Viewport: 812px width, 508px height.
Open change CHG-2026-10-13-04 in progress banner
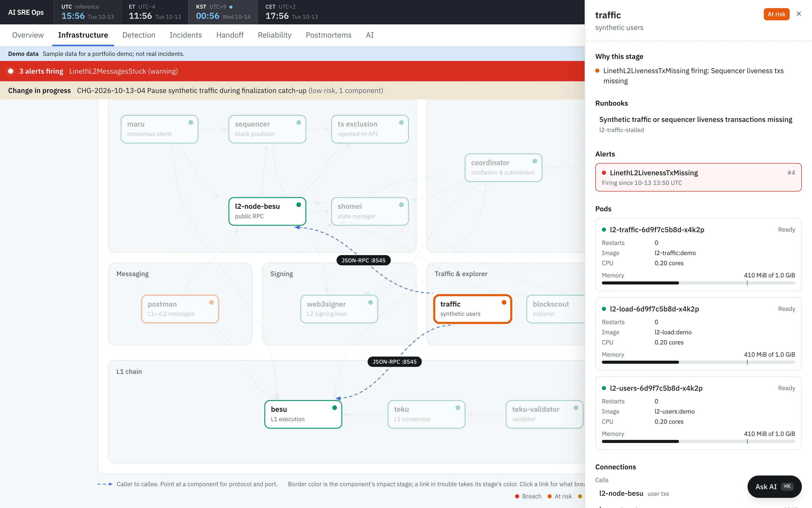click(292, 90)
